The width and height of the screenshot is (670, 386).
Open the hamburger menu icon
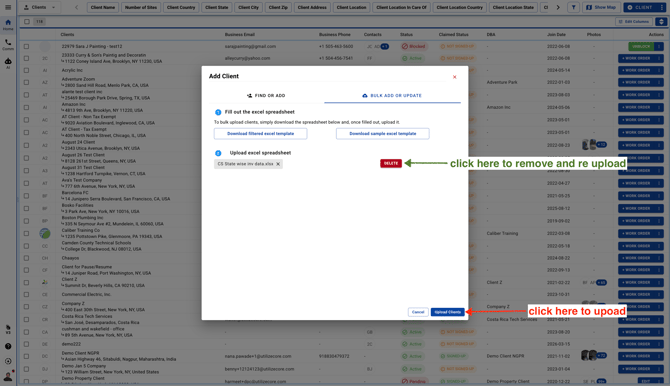[x=8, y=7]
